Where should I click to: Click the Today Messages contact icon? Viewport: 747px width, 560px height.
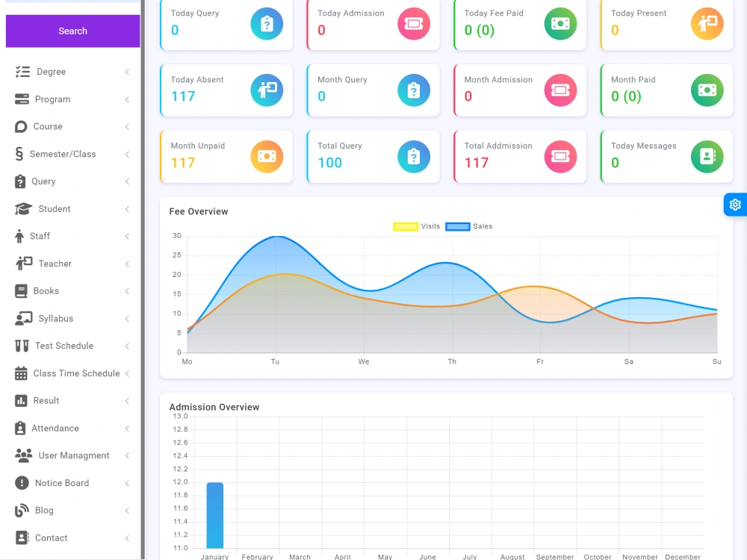click(x=707, y=156)
